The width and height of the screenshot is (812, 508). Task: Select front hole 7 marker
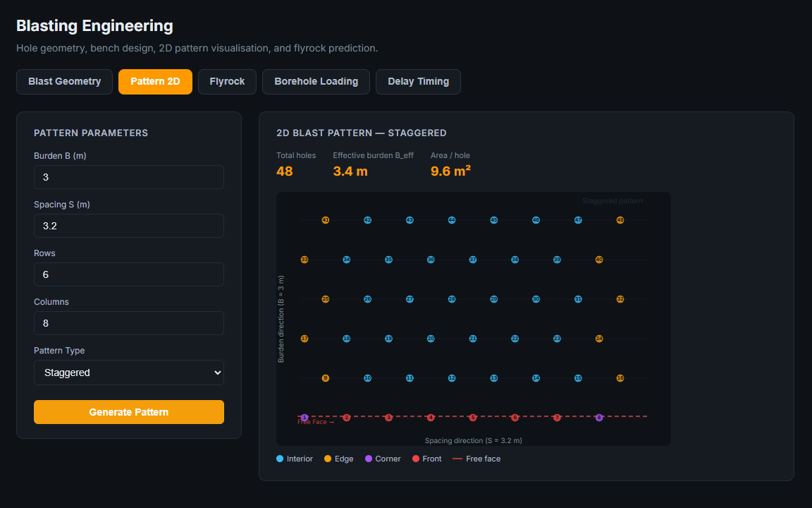558,418
